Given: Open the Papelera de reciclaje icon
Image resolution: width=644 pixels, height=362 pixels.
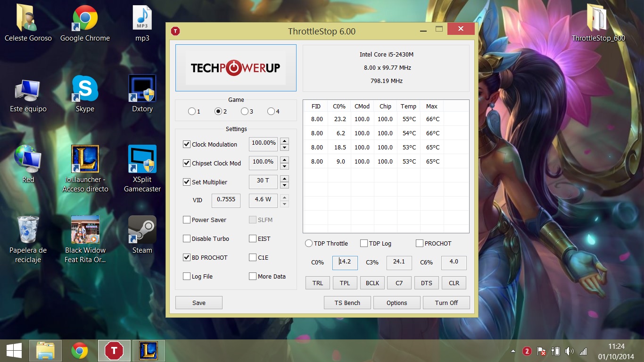Looking at the screenshot, I should coord(28,239).
